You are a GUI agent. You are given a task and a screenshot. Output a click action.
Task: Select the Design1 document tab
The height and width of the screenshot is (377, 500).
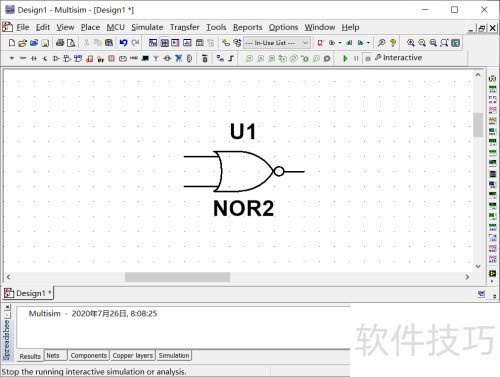28,293
